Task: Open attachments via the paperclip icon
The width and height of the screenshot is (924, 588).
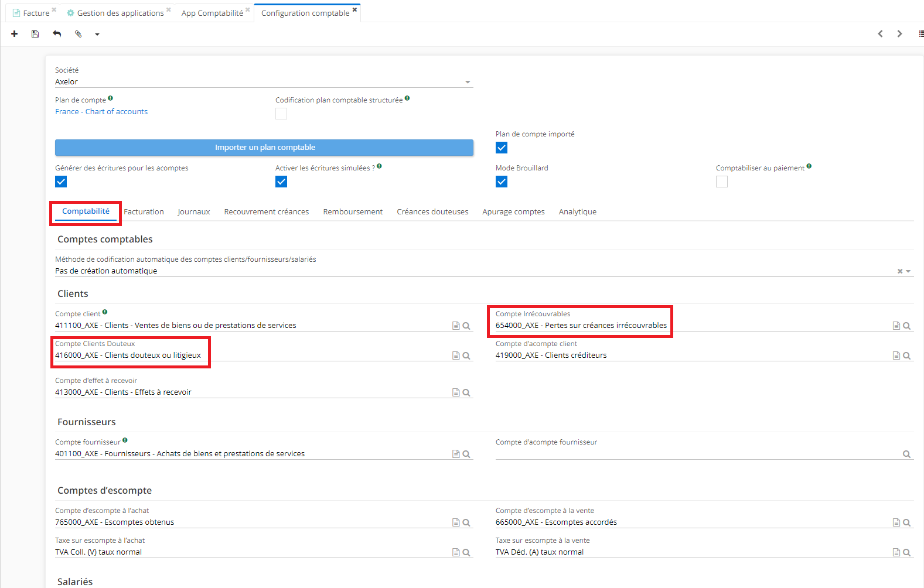Action: (x=78, y=34)
